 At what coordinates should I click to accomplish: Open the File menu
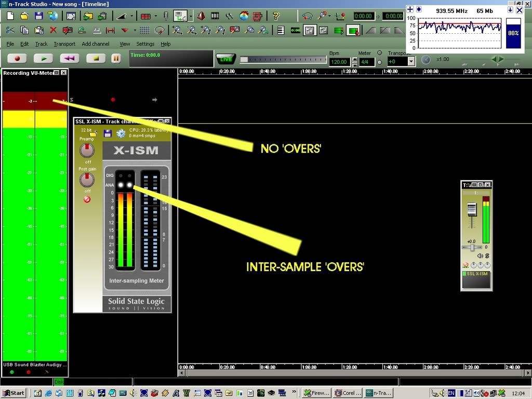pyautogui.click(x=10, y=44)
